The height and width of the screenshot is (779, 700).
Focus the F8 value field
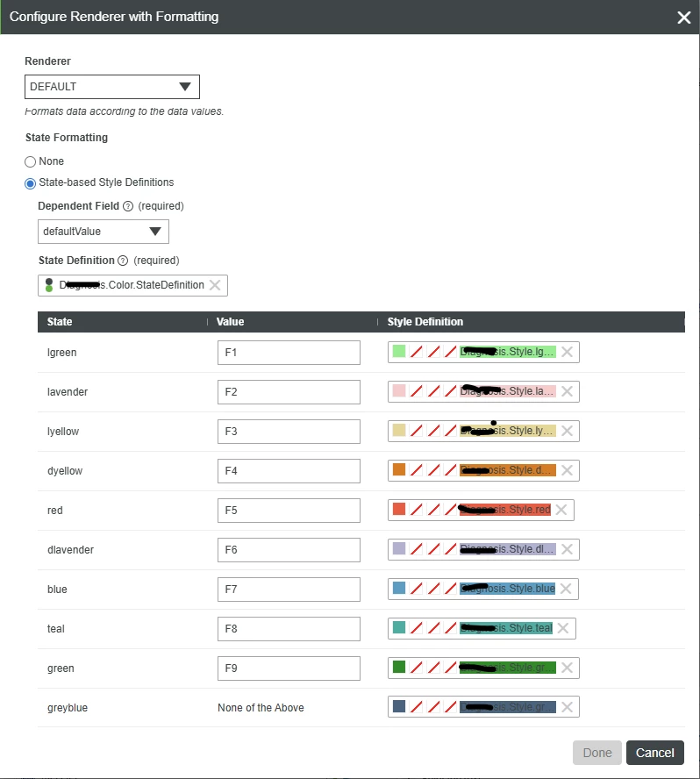289,629
